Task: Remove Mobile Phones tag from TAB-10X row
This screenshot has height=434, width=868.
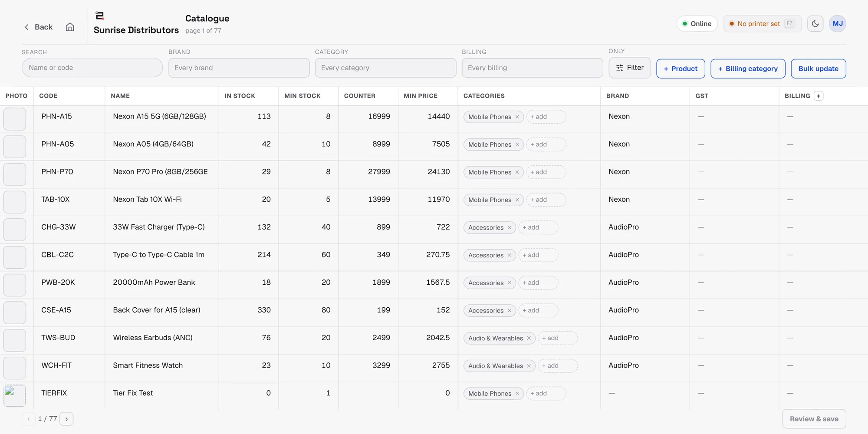Action: click(517, 200)
